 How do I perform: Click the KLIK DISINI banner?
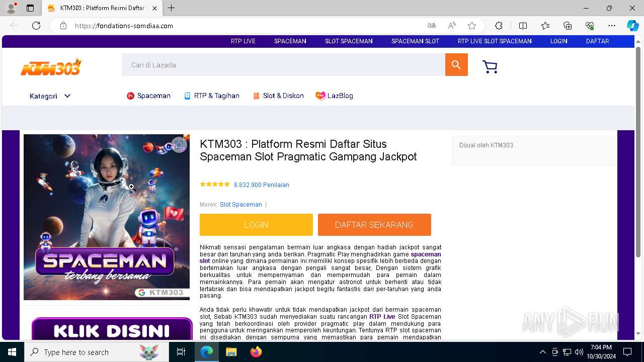point(112,330)
